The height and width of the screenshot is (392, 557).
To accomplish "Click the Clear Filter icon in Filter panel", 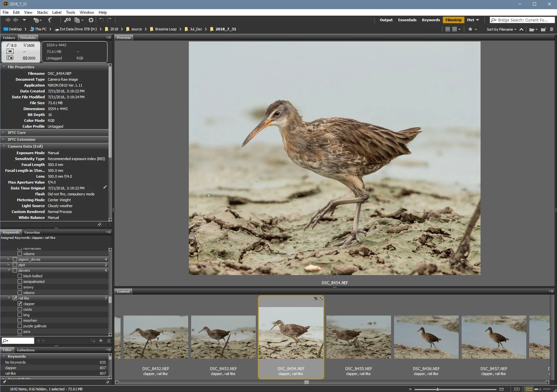I will coord(108,382).
